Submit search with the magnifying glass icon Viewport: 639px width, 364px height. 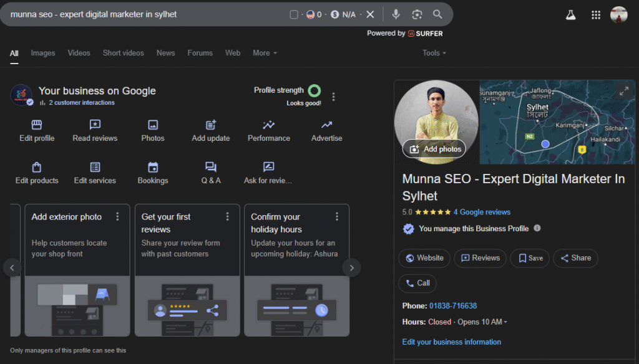437,14
